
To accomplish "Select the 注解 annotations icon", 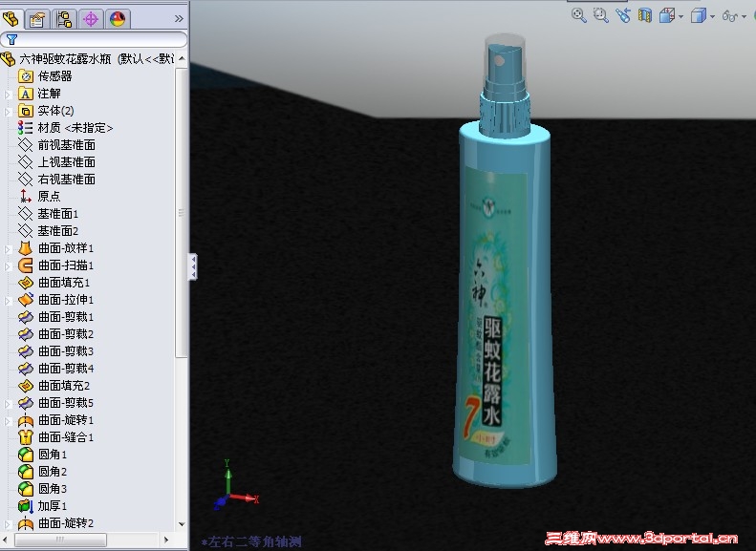I will (26, 94).
